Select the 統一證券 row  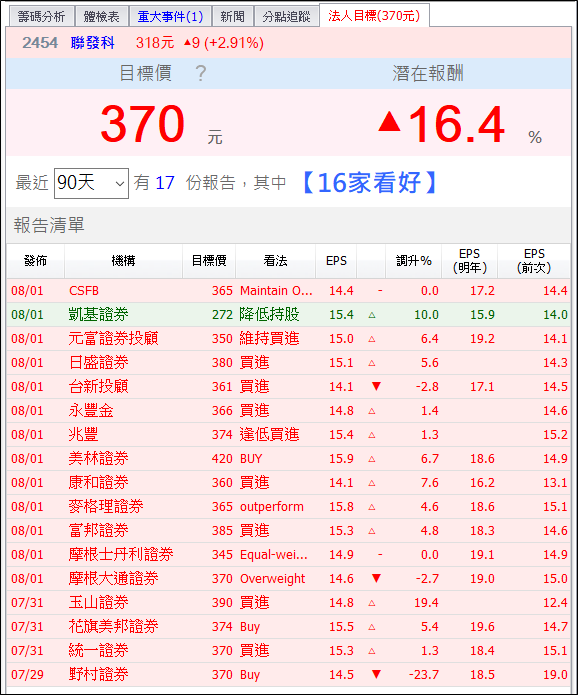[x=289, y=650]
